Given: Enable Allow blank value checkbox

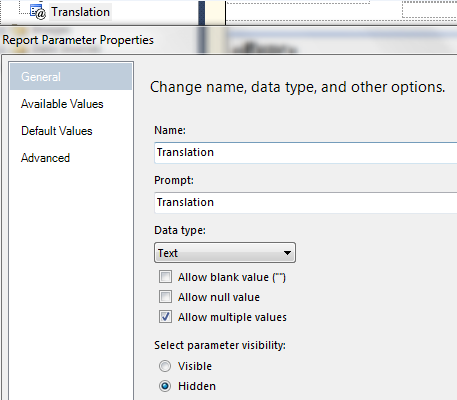Looking at the screenshot, I should (165, 277).
